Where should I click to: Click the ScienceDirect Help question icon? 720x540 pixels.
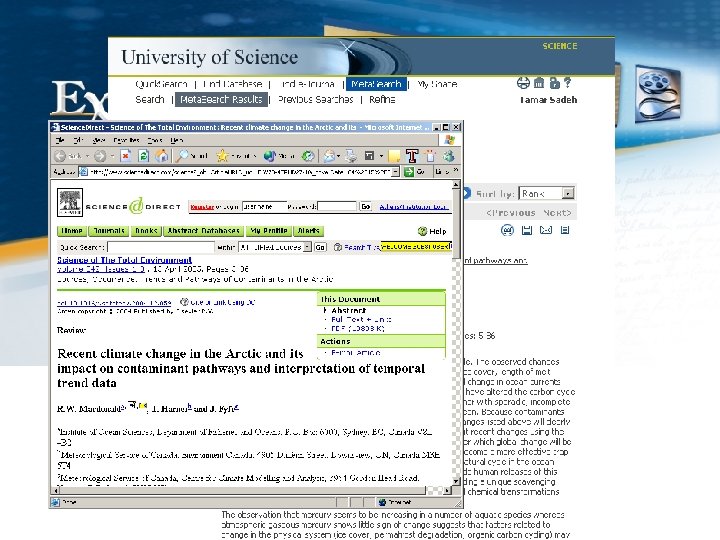422,231
